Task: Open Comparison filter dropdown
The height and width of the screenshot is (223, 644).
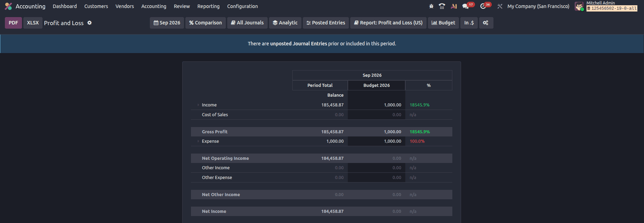Action: (206, 23)
